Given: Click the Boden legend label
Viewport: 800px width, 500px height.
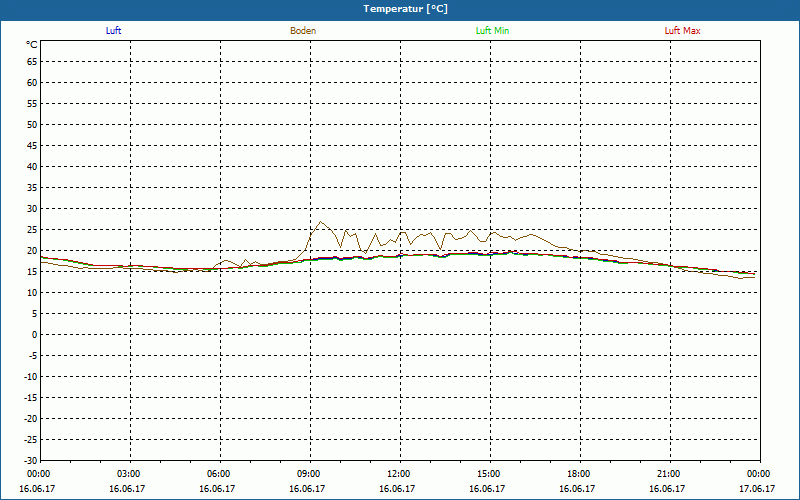Looking at the screenshot, I should pos(303,31).
